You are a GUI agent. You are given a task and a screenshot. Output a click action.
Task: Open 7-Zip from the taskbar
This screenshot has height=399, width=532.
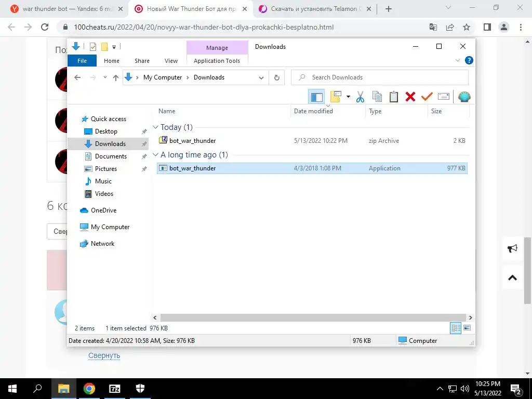115,389
